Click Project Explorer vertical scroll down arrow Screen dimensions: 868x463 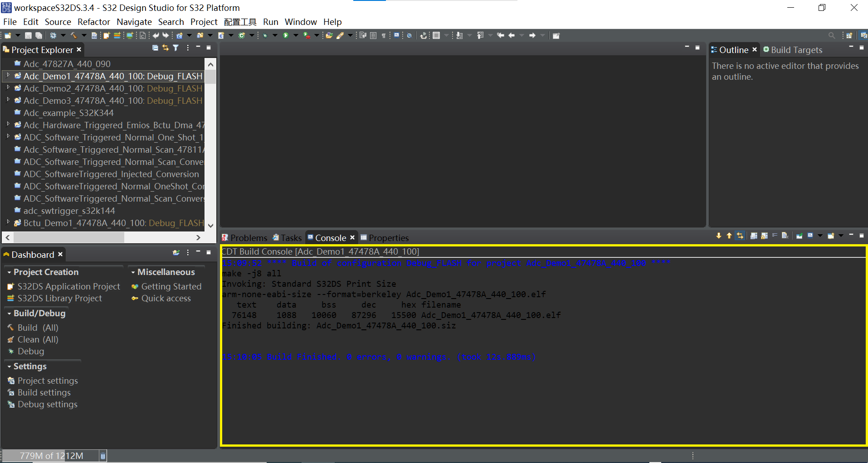pos(210,225)
